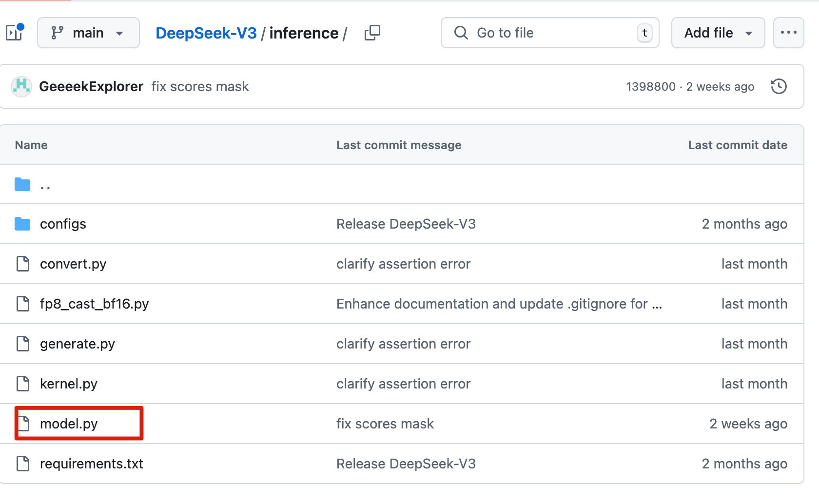819x504 pixels.
Task: Click kernel.py 'last month' date
Action: (x=754, y=384)
